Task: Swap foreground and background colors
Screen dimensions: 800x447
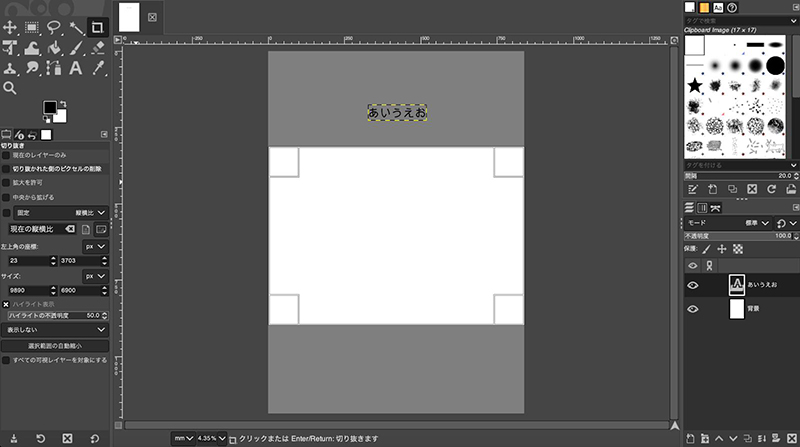Action: click(63, 104)
